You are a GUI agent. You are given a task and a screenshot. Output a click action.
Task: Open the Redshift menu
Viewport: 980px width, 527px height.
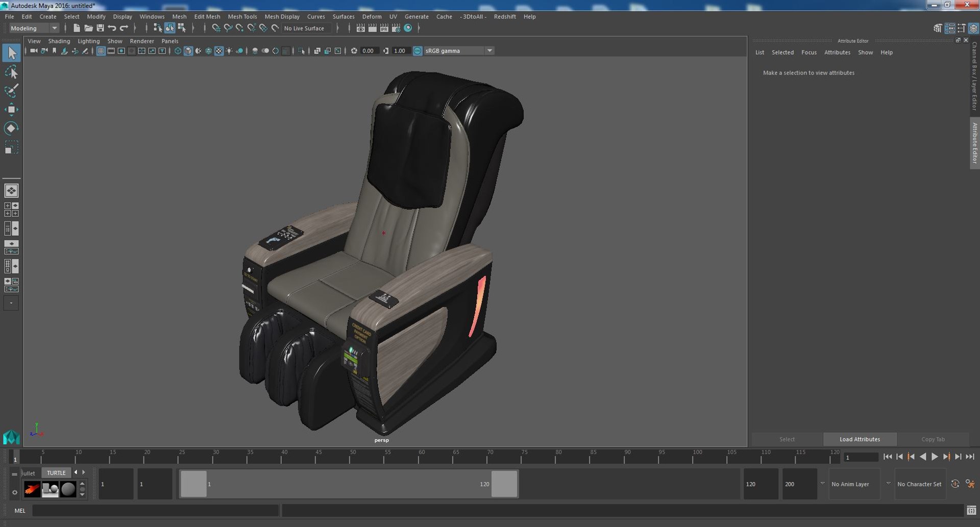505,16
